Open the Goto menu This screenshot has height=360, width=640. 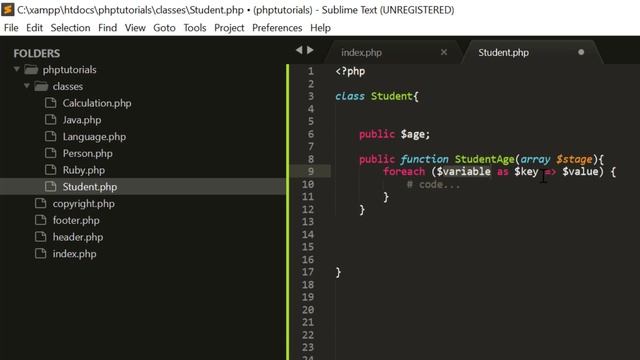[x=164, y=28]
